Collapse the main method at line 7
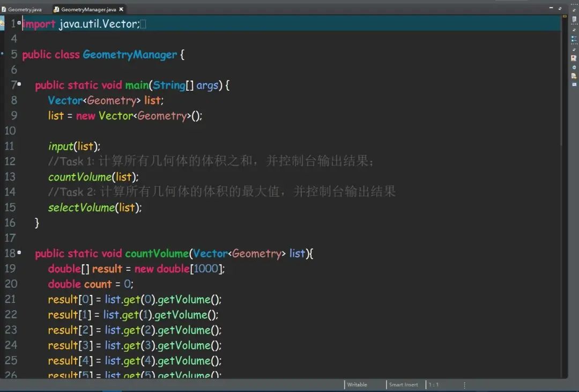579x392 pixels. coord(19,84)
